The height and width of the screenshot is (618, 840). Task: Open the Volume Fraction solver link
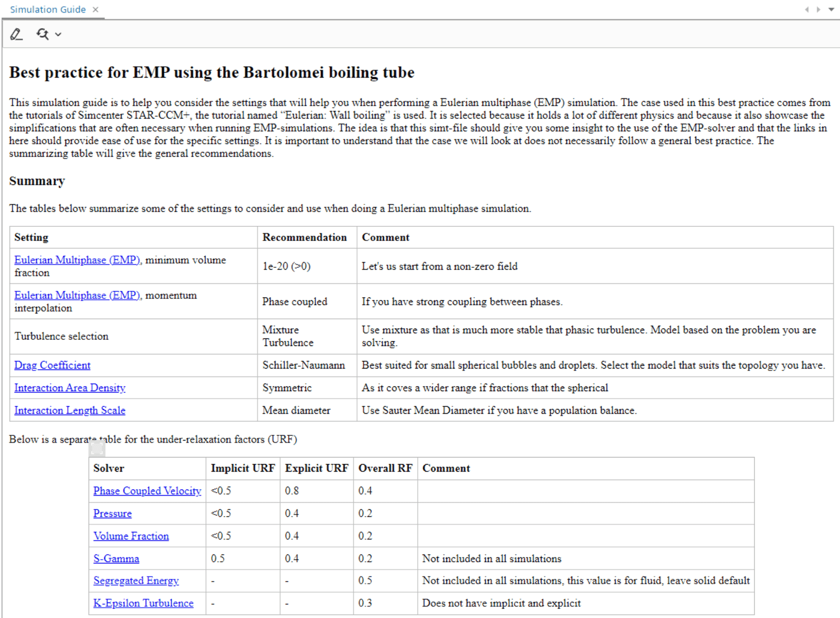pyautogui.click(x=131, y=536)
